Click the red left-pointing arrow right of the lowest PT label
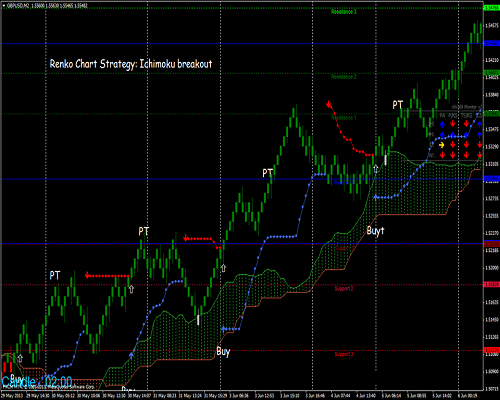The image size is (500, 400). tap(88, 275)
